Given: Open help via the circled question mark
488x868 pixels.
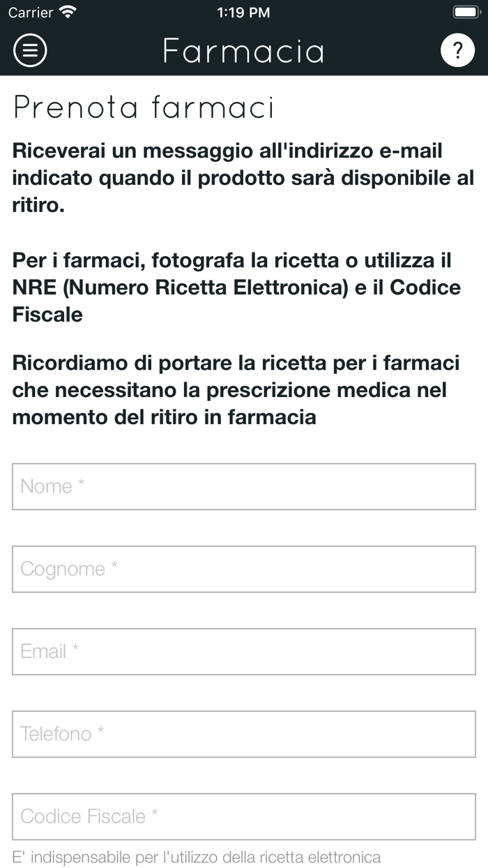Looking at the screenshot, I should [458, 50].
